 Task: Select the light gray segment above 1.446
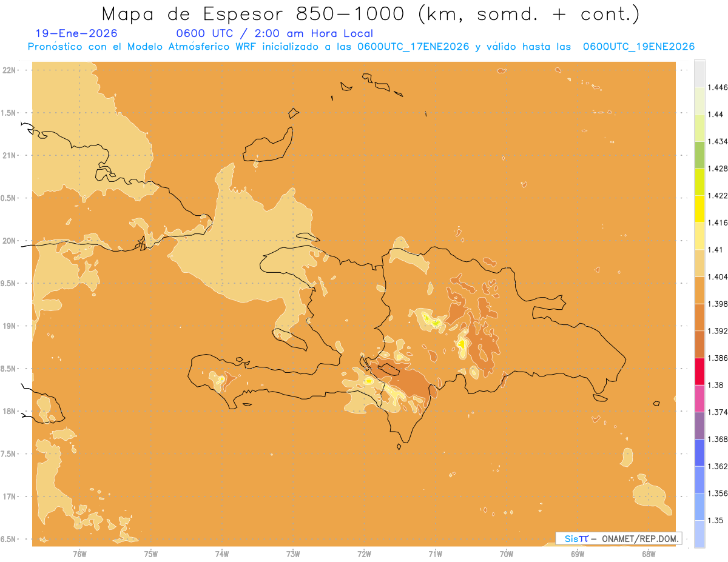[699, 73]
